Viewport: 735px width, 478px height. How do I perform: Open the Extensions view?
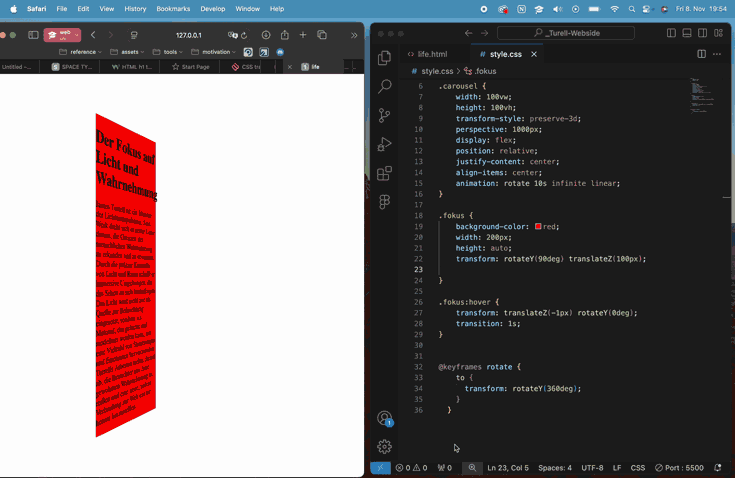[x=385, y=173]
